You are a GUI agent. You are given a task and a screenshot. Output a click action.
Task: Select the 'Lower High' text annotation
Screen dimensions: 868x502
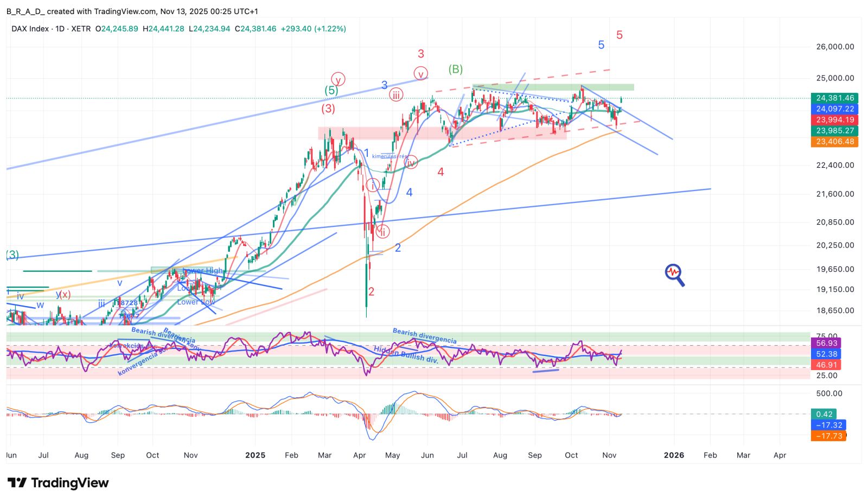(x=203, y=270)
